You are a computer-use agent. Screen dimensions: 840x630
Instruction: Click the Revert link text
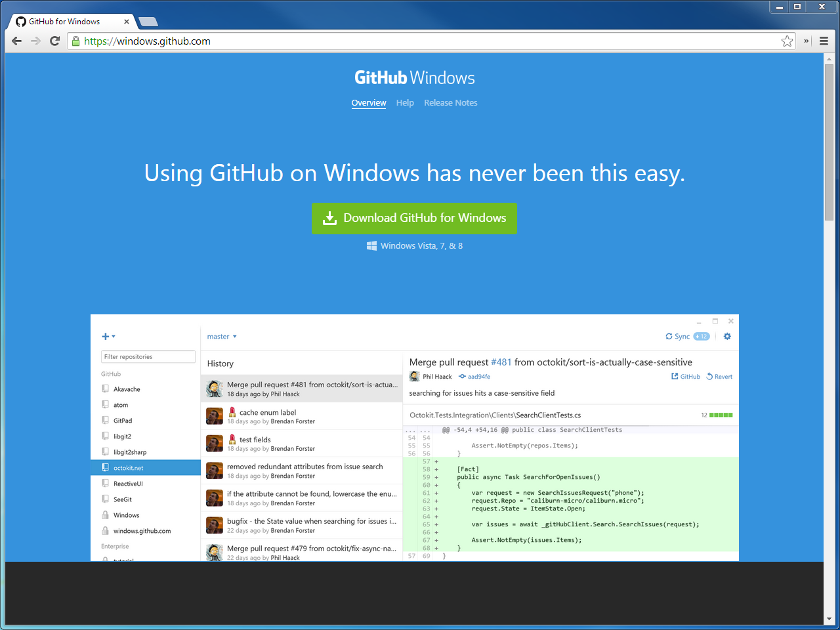(723, 377)
